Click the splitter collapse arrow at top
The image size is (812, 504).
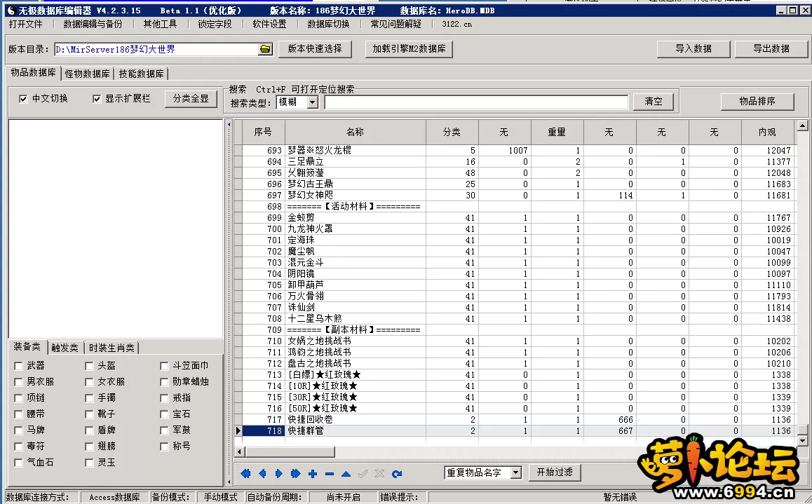[229, 125]
